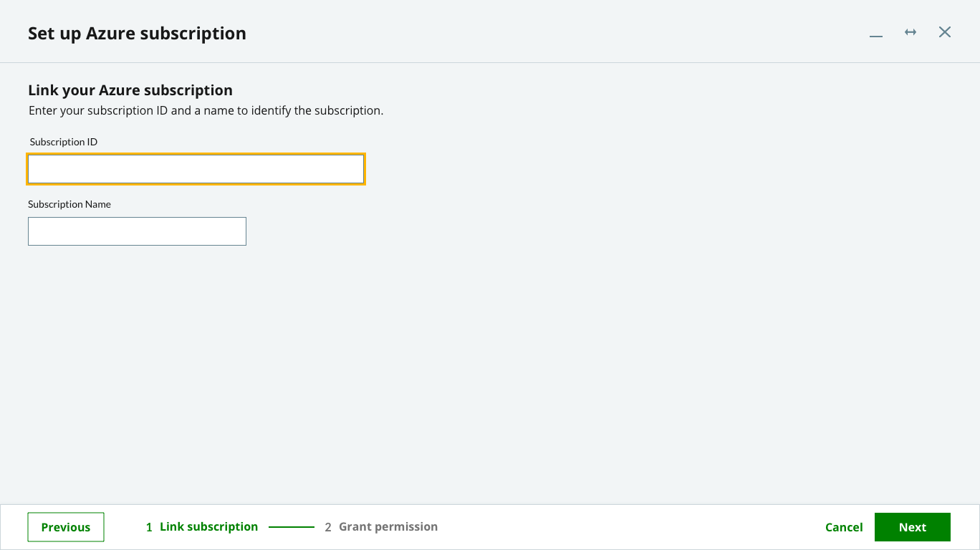Select the Link your Azure subscription heading
Viewport: 980px width, 550px height.
coord(130,90)
